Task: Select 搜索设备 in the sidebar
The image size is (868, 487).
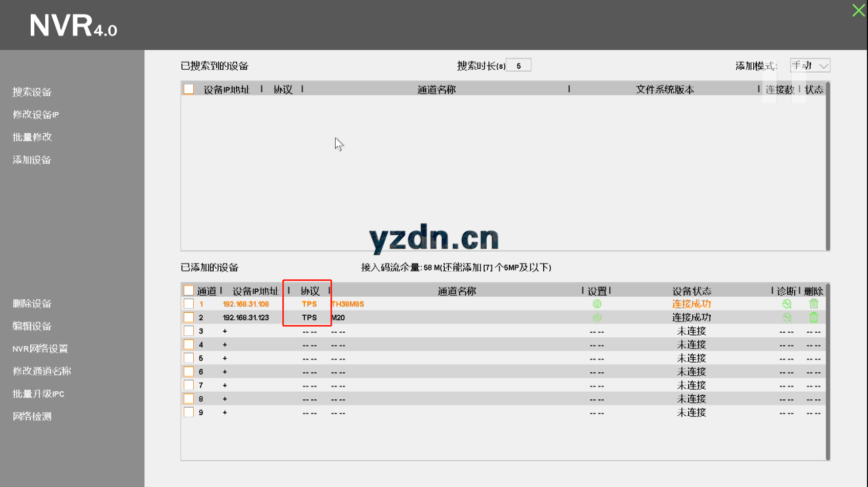Action: (x=32, y=92)
